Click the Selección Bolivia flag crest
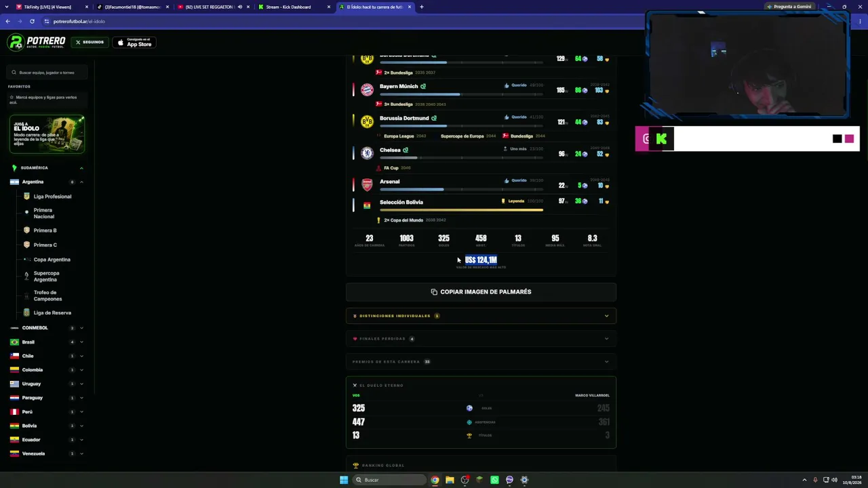The image size is (868, 488). click(x=367, y=205)
